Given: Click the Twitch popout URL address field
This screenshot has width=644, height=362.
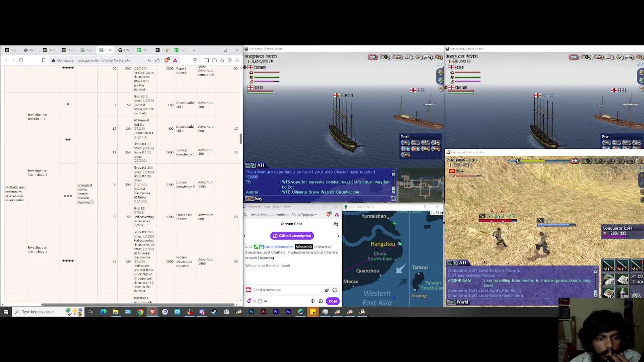Looking at the screenshot, I should [x=284, y=215].
